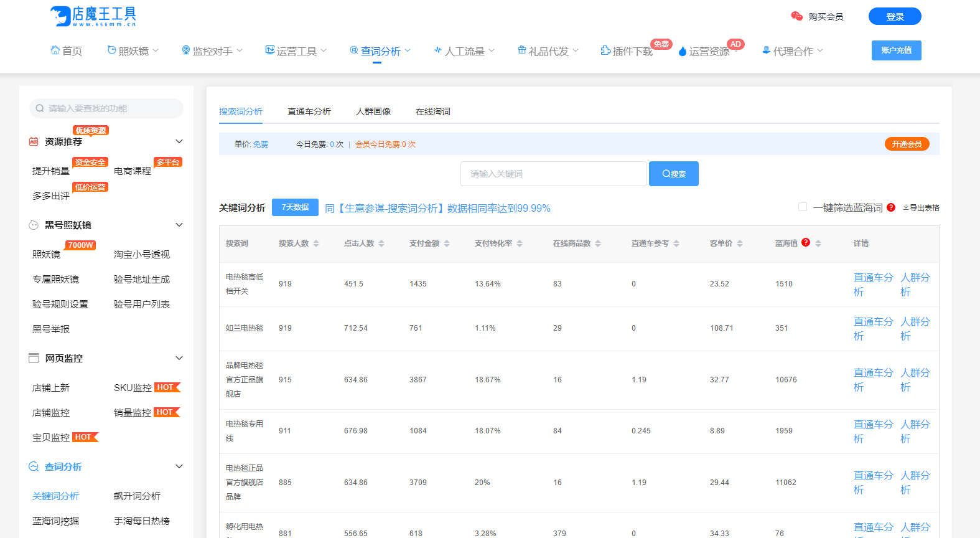Screen dimensions: 980x538
Task: Click the 店魔王工具 logo
Action: [93, 16]
